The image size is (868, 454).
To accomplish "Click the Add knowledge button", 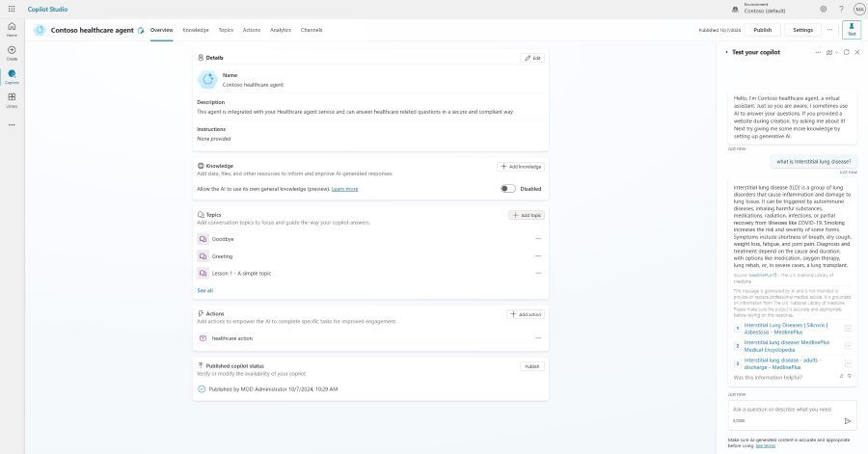I will [x=521, y=167].
